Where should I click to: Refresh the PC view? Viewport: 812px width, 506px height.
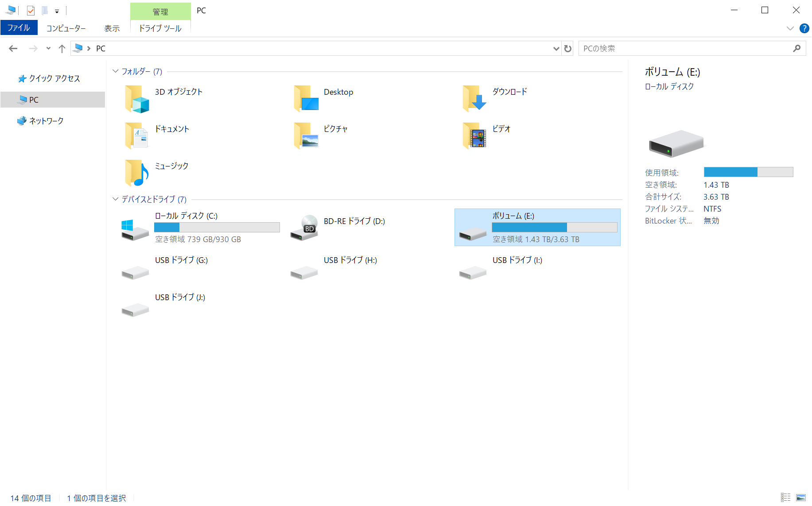coord(568,48)
